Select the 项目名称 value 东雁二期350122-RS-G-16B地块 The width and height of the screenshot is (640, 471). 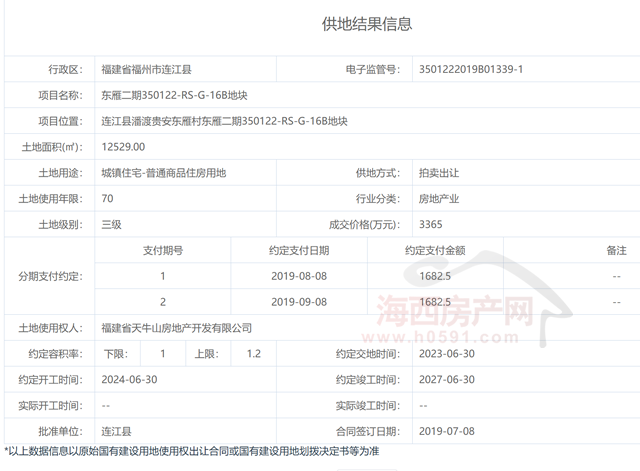(x=174, y=95)
